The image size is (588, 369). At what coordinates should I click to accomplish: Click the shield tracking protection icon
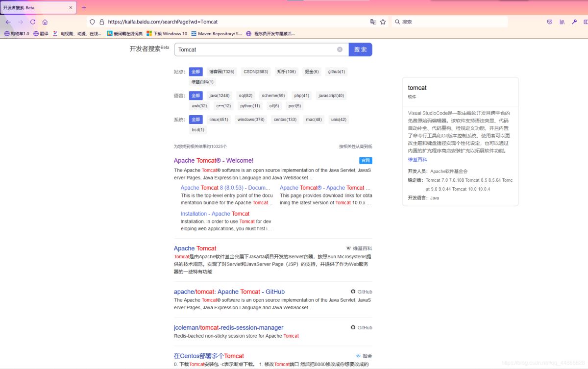click(x=92, y=22)
